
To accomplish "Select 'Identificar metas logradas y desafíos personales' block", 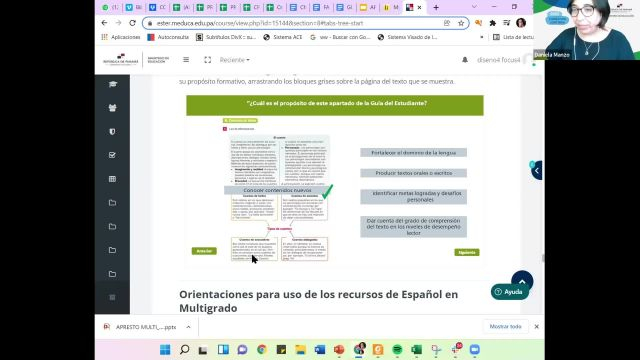I will [x=413, y=196].
